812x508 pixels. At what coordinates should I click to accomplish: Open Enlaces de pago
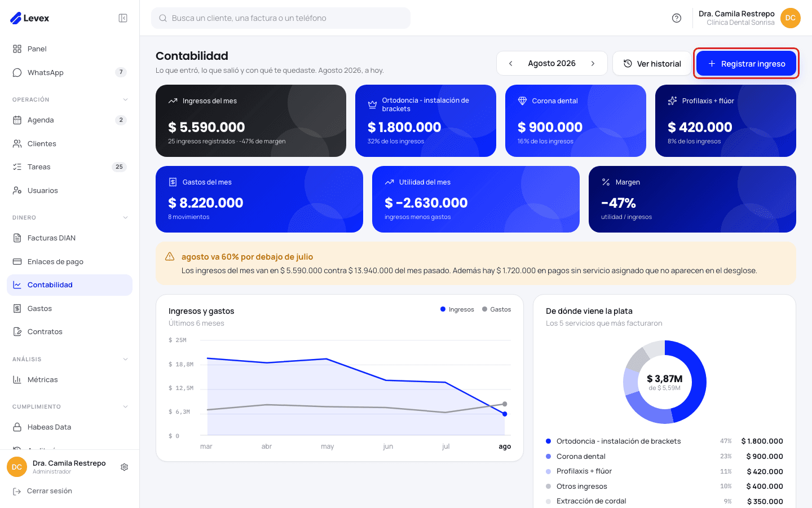point(69,262)
